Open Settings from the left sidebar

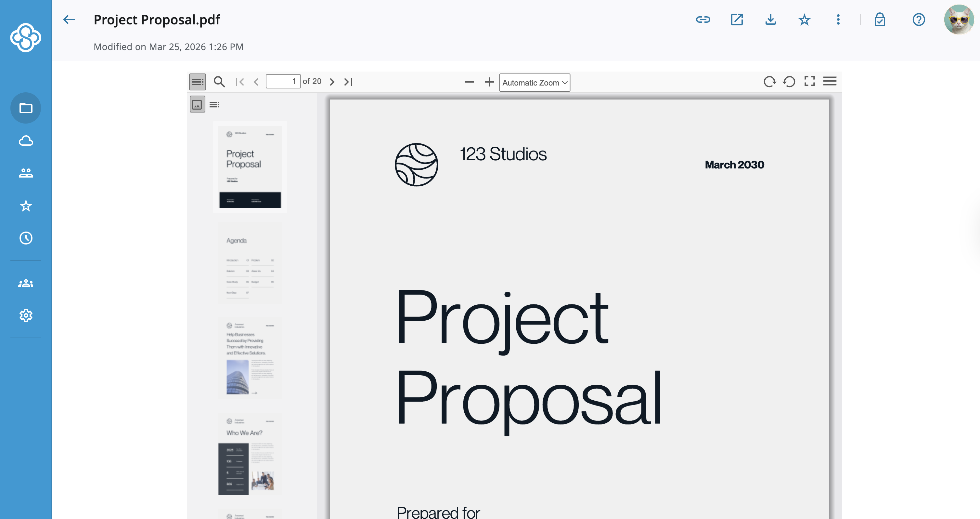pos(25,315)
